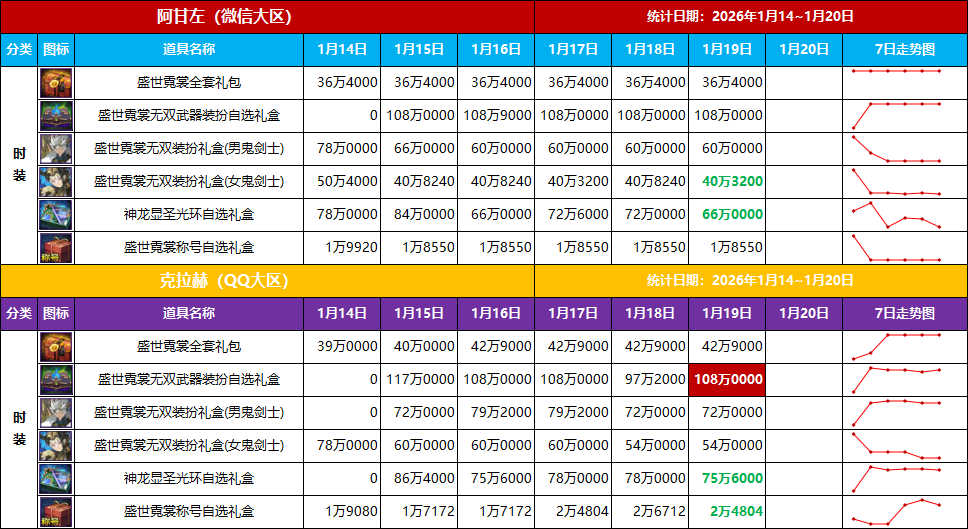This screenshot has height=529, width=968.
Task: Click the green 40万3200 value
Action: click(x=732, y=181)
